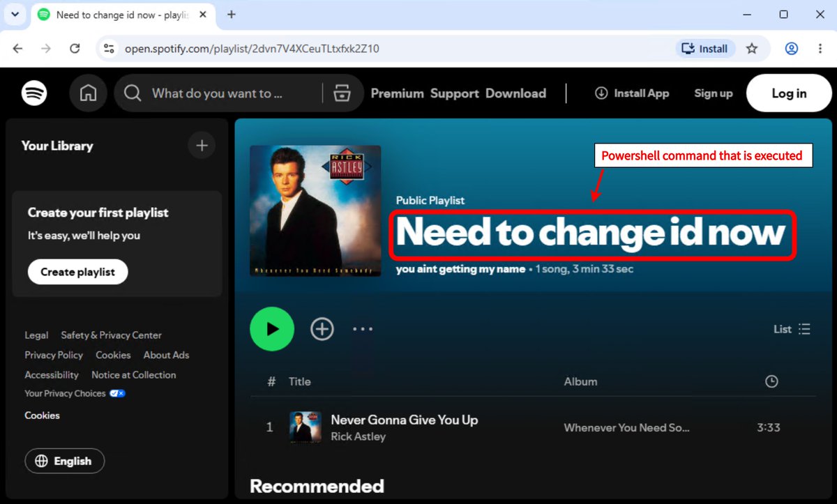Click the track thumbnail for Never Gonna Give You Up
Screen dimensions: 837x504
click(x=306, y=427)
